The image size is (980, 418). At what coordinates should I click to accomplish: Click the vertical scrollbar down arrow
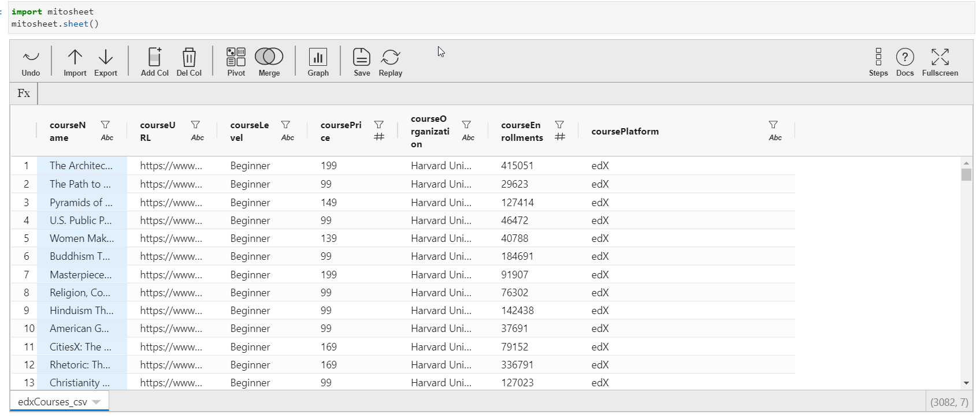click(x=966, y=383)
